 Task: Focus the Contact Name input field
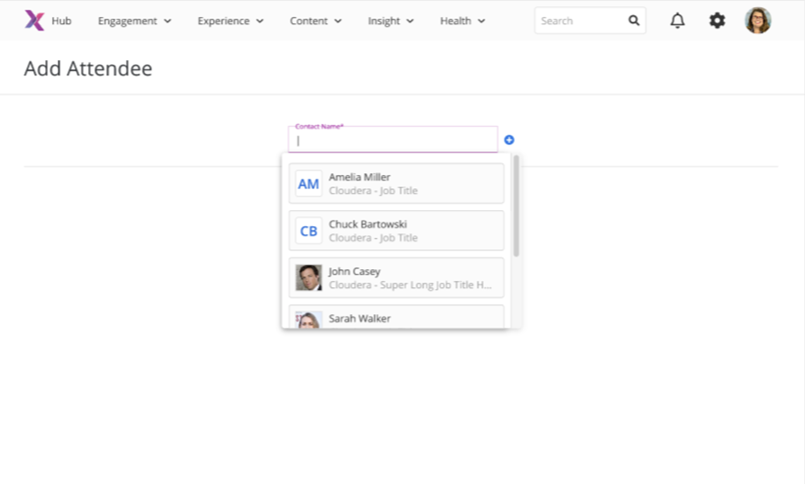tap(395, 141)
